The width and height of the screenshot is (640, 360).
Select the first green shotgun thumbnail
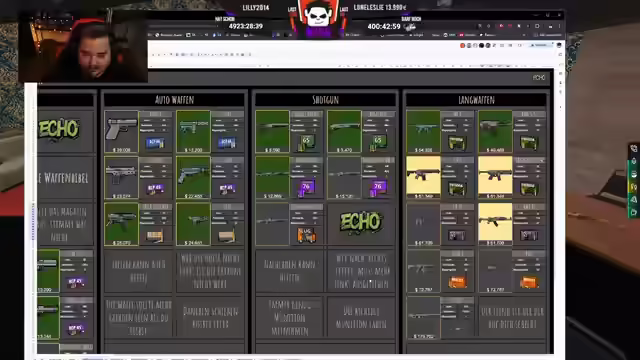[x=272, y=131]
